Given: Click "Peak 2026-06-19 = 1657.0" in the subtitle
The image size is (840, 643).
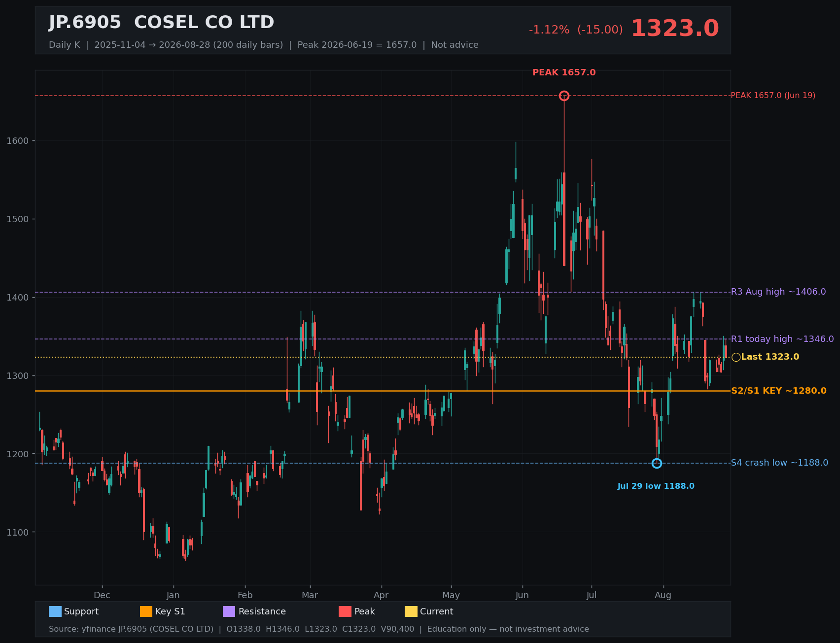Looking at the screenshot, I should pyautogui.click(x=357, y=45).
